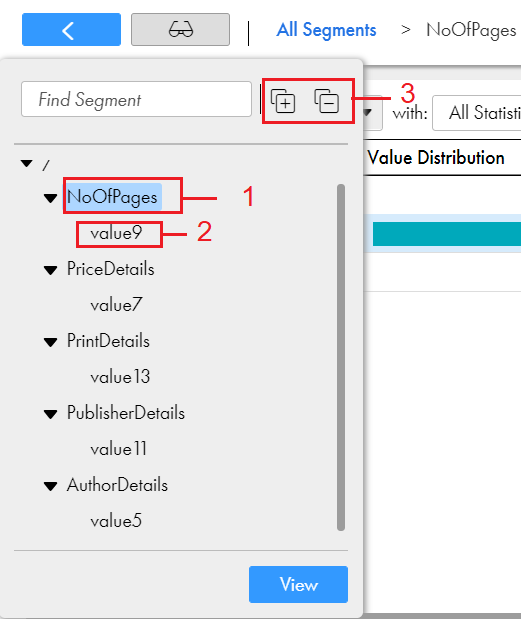This screenshot has width=521, height=619.
Task: Select value11 under PublisherDetails
Action: pos(118,449)
